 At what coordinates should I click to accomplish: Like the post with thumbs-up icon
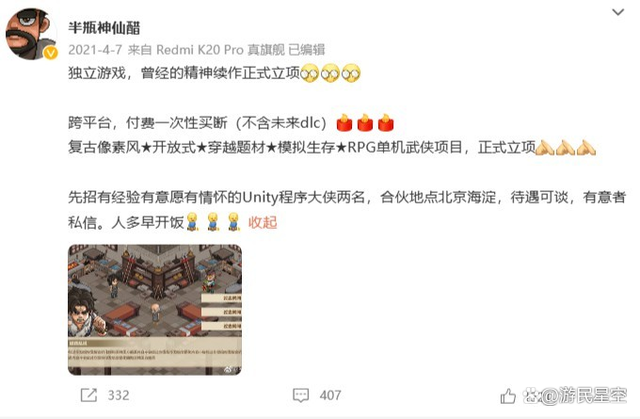click(508, 396)
